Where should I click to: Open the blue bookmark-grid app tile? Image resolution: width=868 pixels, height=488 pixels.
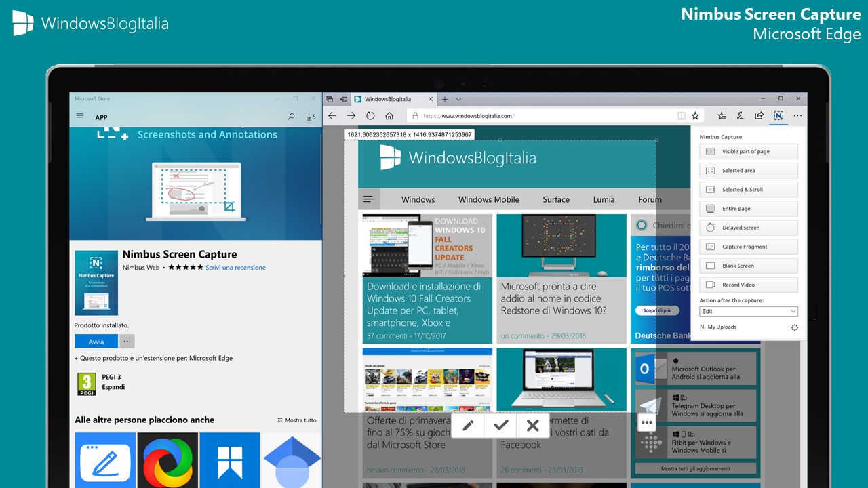(x=230, y=460)
